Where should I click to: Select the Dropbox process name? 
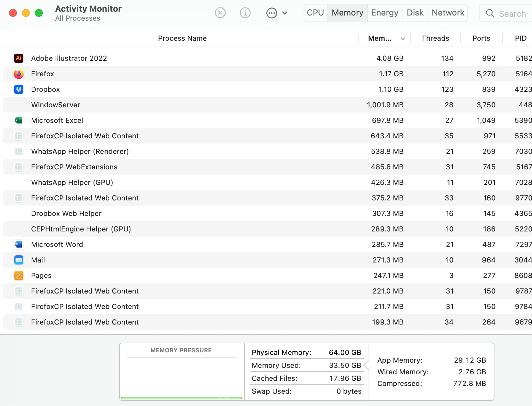tap(45, 89)
